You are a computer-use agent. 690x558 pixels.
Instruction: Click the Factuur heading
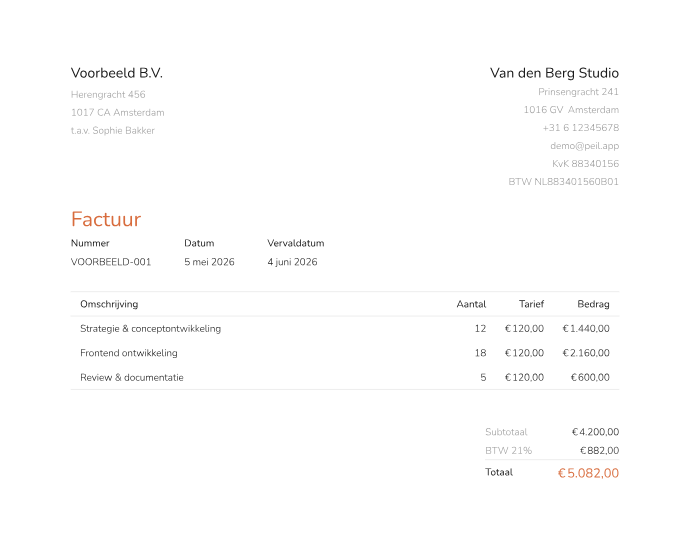click(x=106, y=219)
